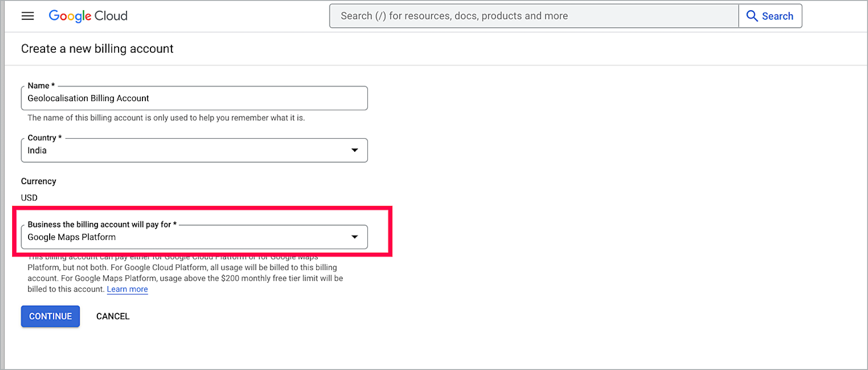The image size is (868, 370).
Task: Open the Learn more link
Action: pyautogui.click(x=127, y=289)
